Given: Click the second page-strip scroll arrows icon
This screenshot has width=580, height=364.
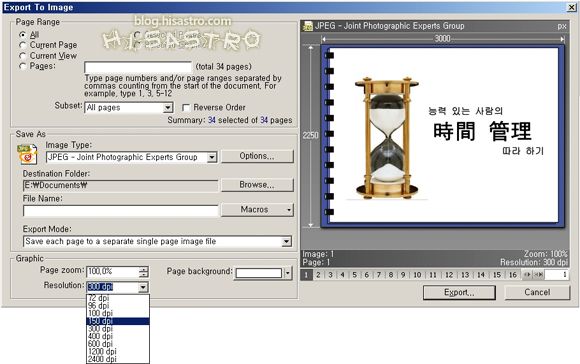Looking at the screenshot, I should pos(539,275).
